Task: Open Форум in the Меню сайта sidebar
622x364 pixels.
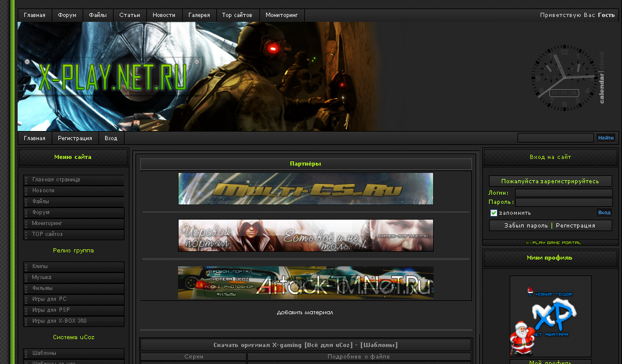Action: pyautogui.click(x=73, y=213)
